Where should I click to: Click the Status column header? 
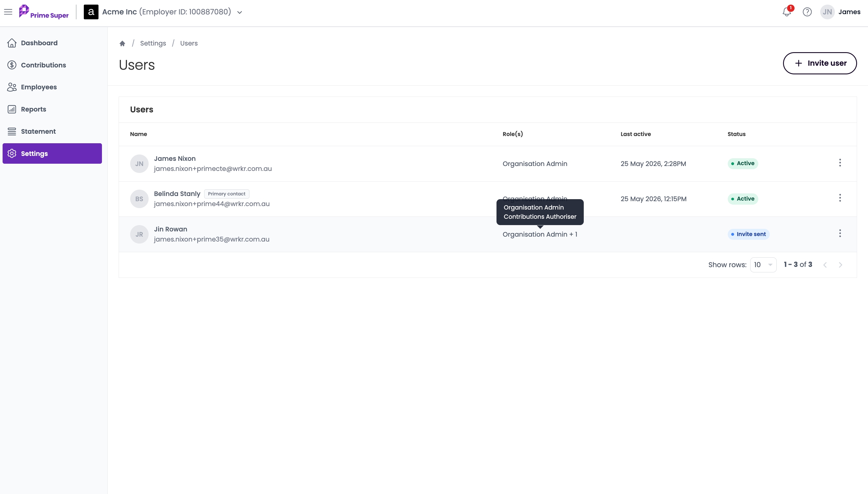coord(736,134)
